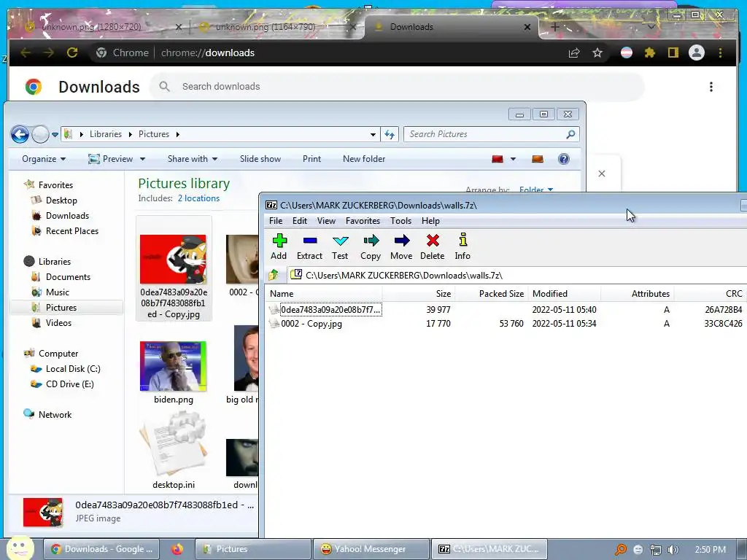Screen dimensions: 747x560
Task: Select Music library in sidebar
Action: [57, 292]
